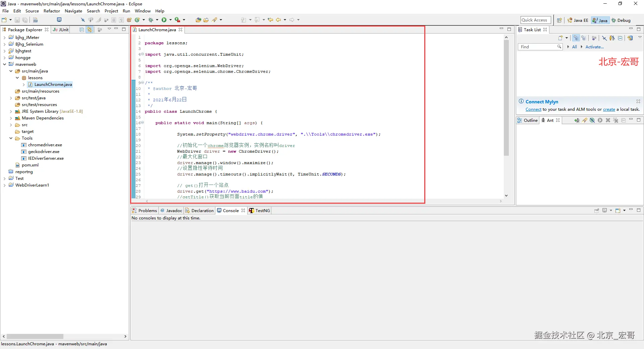Click Add Buildfiles with Search icon in Ant
The image size is (644, 349).
pyautogui.click(x=585, y=120)
